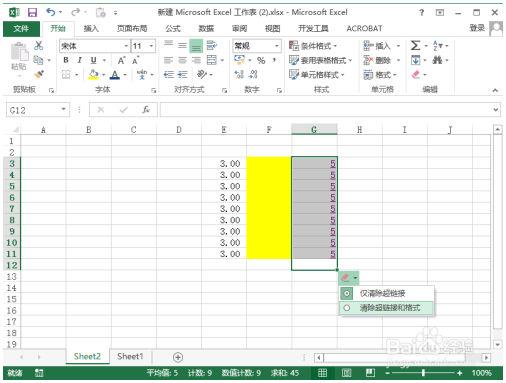Image resolution: width=506 pixels, height=383 pixels.
Task: Switch to page layout view in status bar
Action: [346, 373]
